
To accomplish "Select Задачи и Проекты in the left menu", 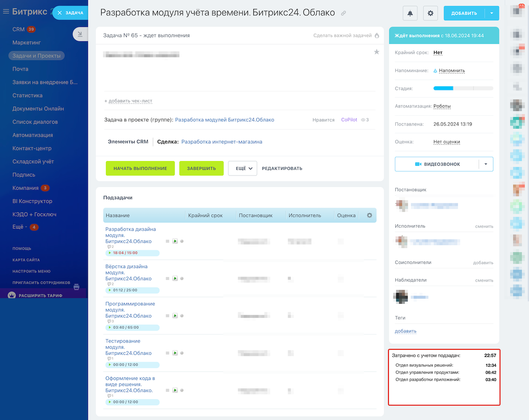I will [36, 56].
